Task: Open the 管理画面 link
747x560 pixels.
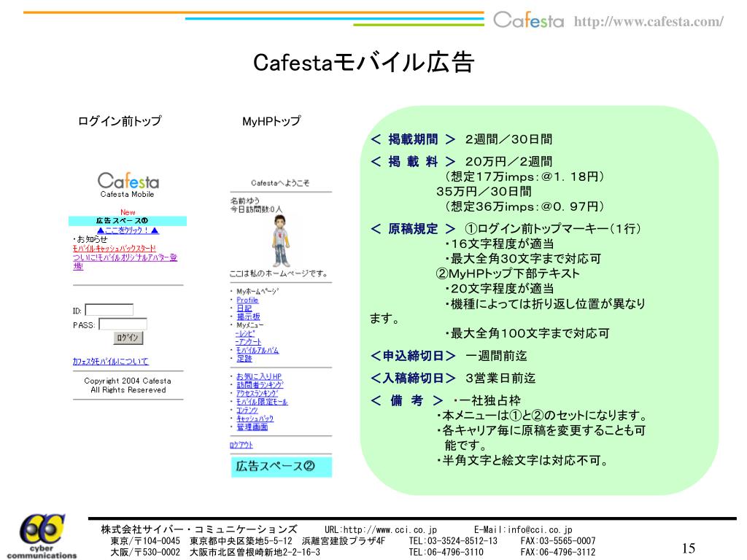Action: click(252, 427)
